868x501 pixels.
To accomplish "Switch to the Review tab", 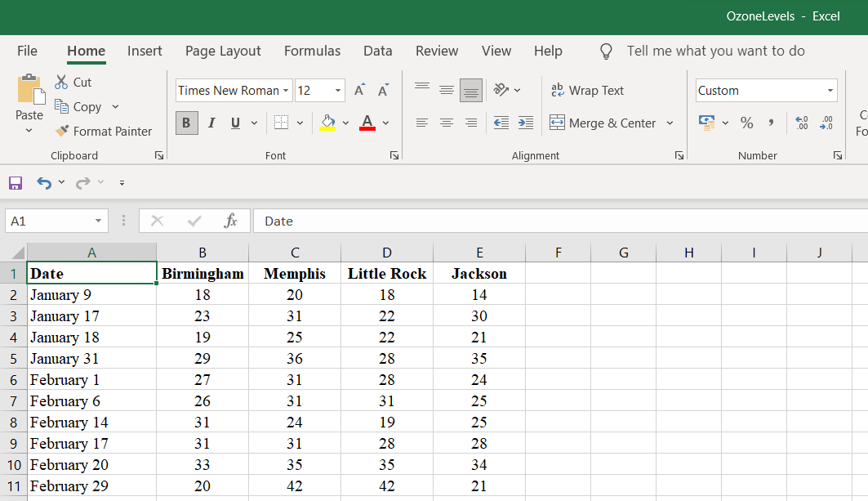I will click(437, 51).
